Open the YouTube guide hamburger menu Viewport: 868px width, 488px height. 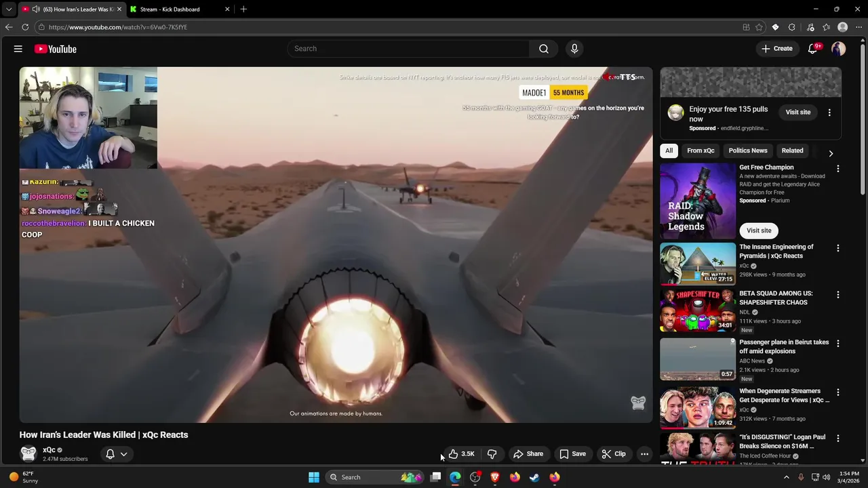18,49
